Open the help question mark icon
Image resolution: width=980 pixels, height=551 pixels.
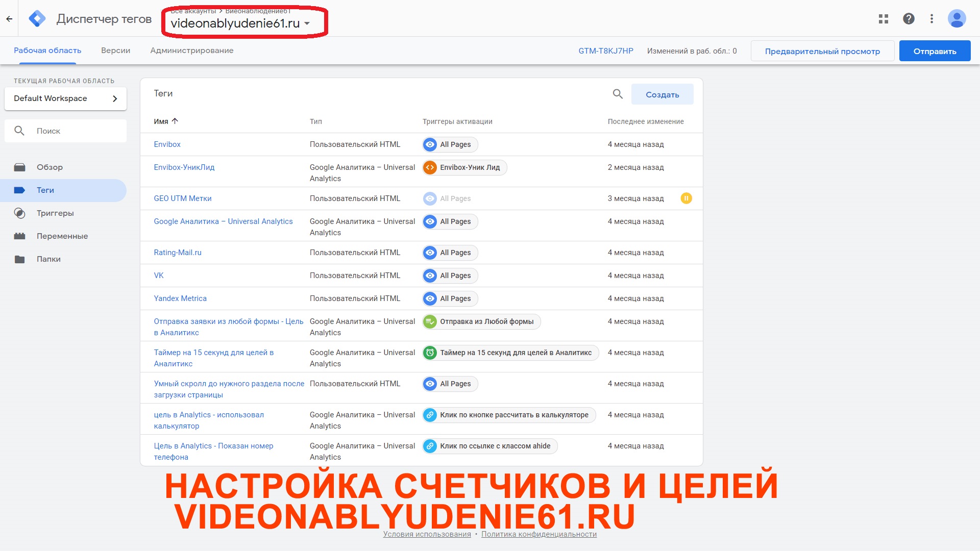(x=909, y=18)
